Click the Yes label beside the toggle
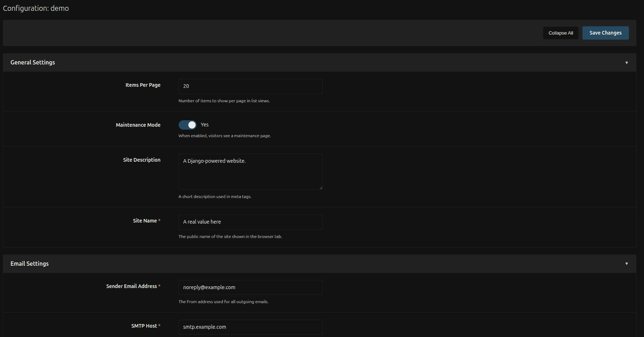The image size is (644, 337). [x=205, y=125]
